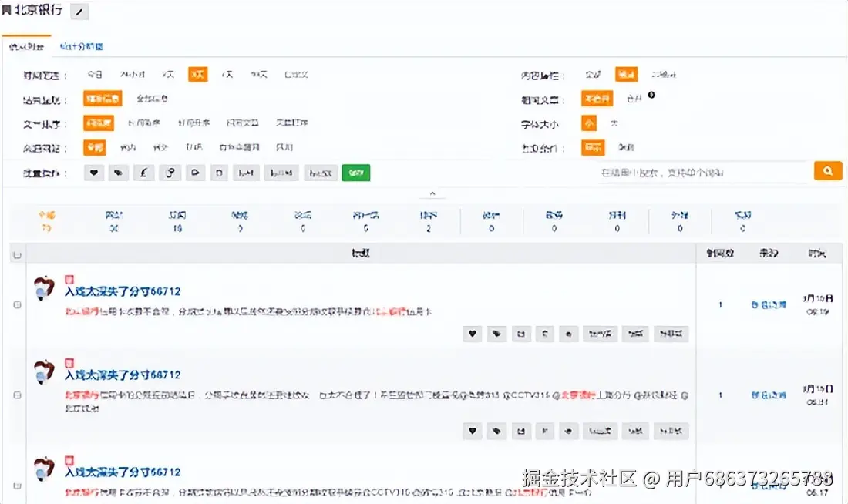Viewport: 848px width, 504px height.
Task: Click the feather-shaped icon in the batch operations bar
Action: [143, 173]
